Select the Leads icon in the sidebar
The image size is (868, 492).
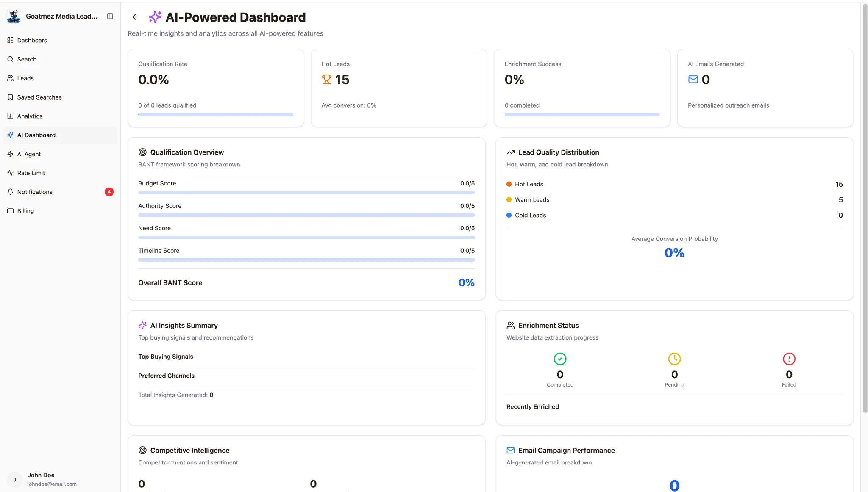click(x=10, y=78)
